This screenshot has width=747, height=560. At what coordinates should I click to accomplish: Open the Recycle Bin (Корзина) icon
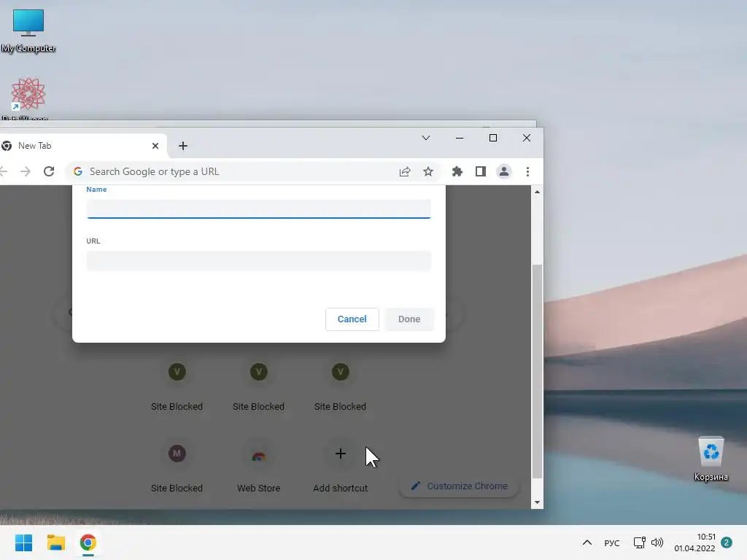point(711,459)
